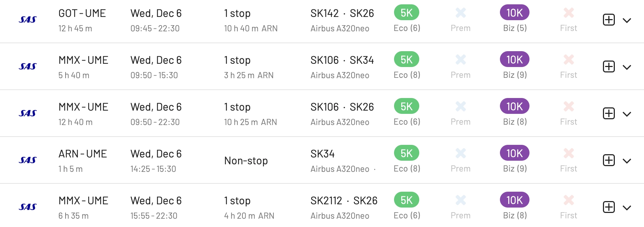Image resolution: width=644 pixels, height=227 pixels.
Task: Select 10K Biz (5) fare on GOT-UME
Action: coord(515,13)
